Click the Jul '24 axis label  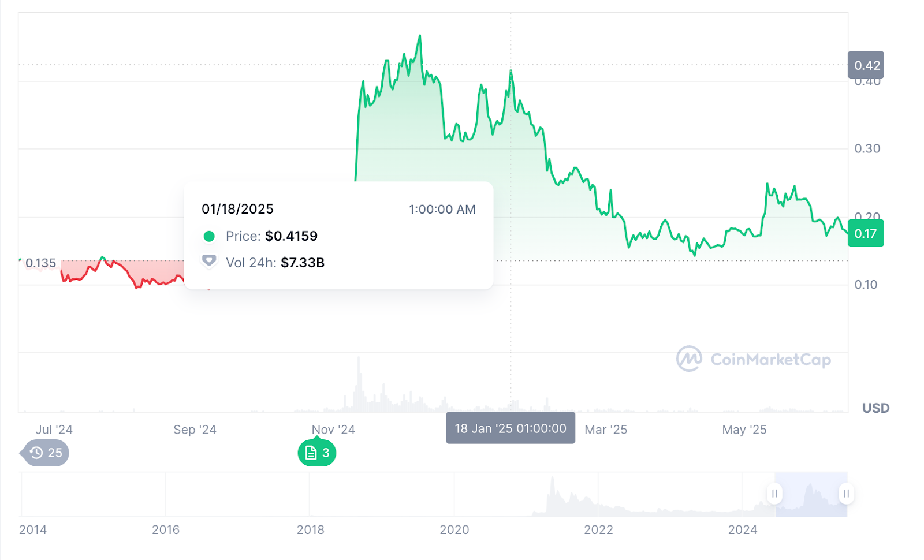point(54,430)
